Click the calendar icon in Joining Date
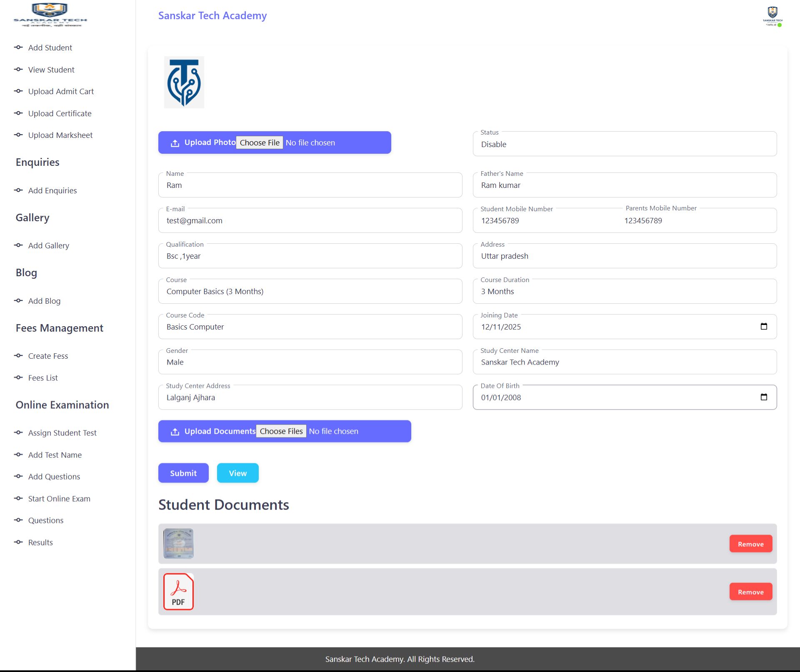The height and width of the screenshot is (672, 800). click(x=763, y=327)
